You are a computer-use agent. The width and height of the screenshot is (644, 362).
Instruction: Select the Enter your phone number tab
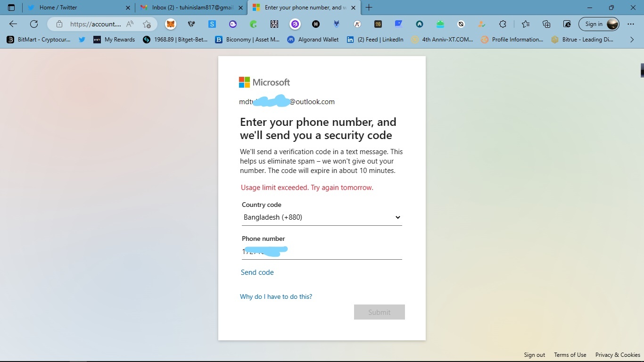(x=305, y=8)
